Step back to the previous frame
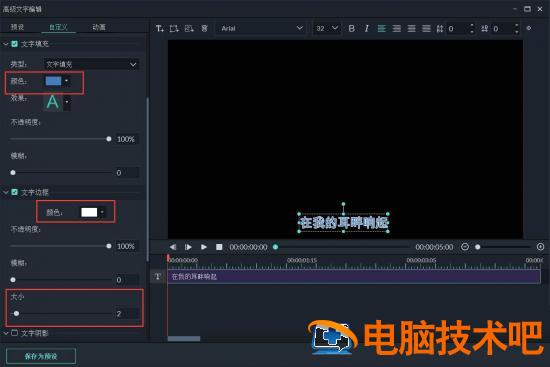550x367 pixels. tap(173, 247)
